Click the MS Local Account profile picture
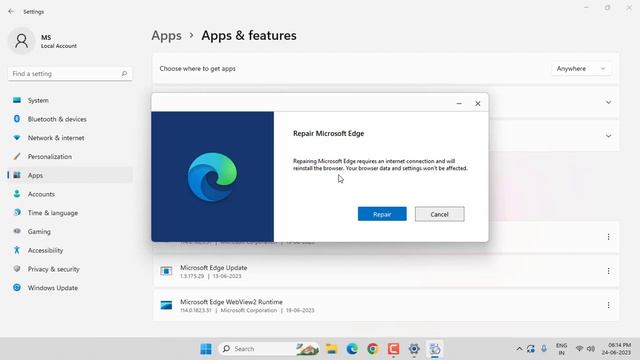This screenshot has width=640, height=360. pos(21,41)
